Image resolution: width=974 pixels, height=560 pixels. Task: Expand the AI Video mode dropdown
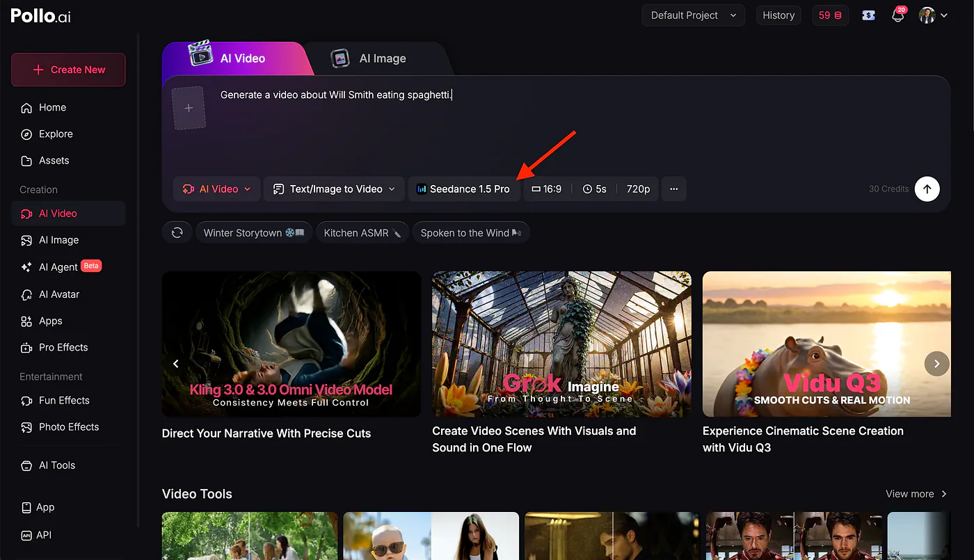pyautogui.click(x=216, y=189)
